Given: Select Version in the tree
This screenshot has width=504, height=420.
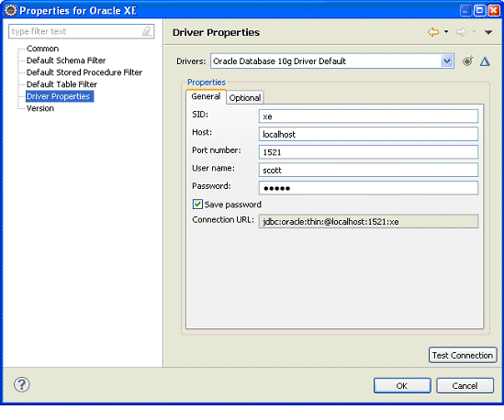Looking at the screenshot, I should tap(40, 108).
